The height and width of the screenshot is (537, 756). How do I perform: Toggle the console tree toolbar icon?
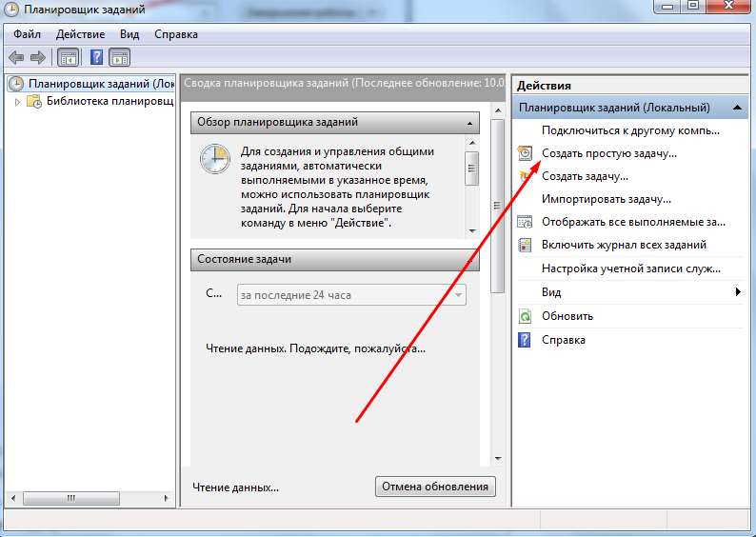click(67, 58)
